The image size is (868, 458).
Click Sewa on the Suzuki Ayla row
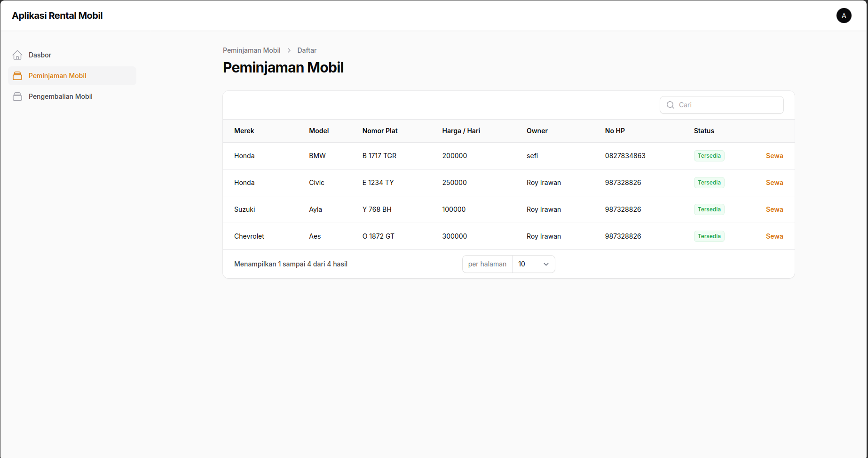pyautogui.click(x=774, y=209)
